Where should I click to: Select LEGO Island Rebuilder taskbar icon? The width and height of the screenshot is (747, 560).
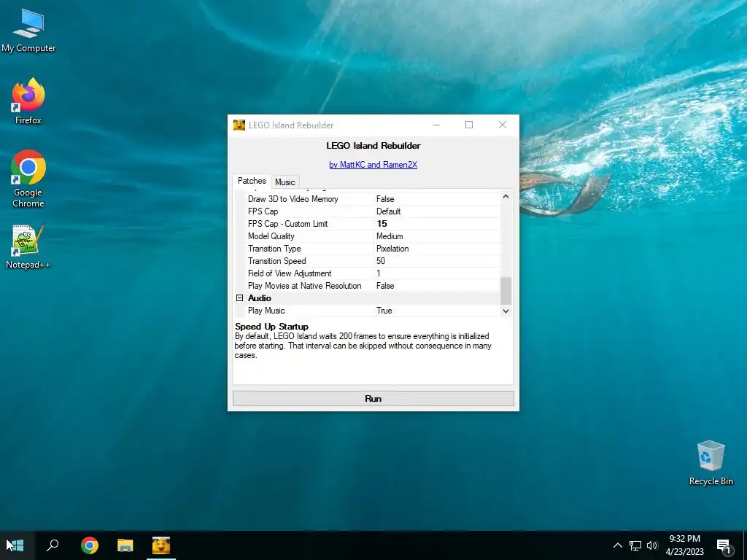click(161, 545)
